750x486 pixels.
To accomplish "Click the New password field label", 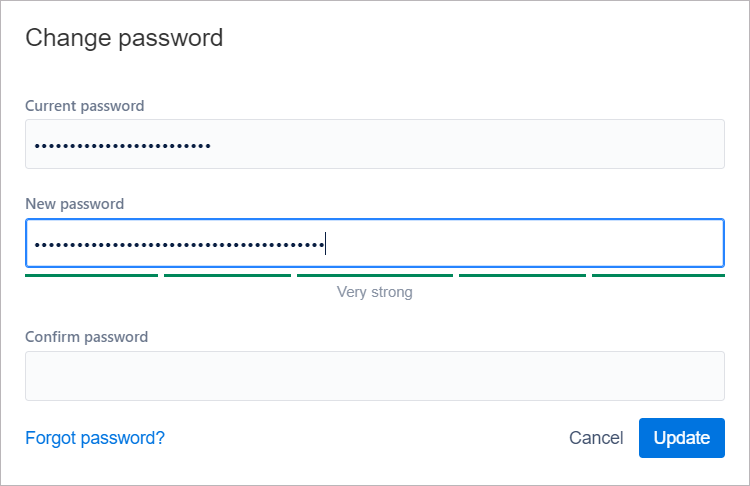I will pos(75,204).
